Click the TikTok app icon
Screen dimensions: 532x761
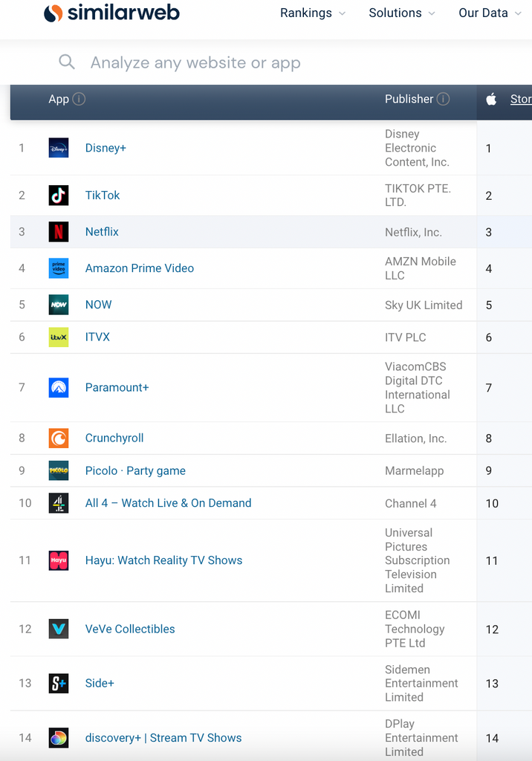[x=58, y=195]
